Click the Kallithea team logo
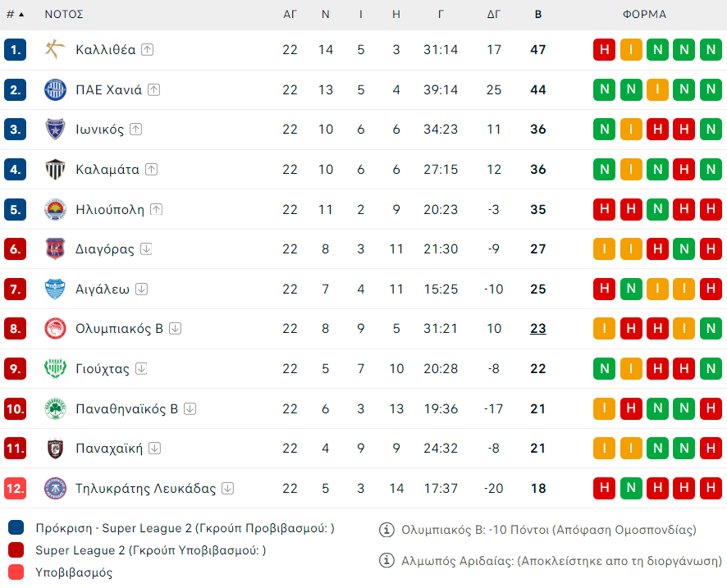 pos(55,50)
